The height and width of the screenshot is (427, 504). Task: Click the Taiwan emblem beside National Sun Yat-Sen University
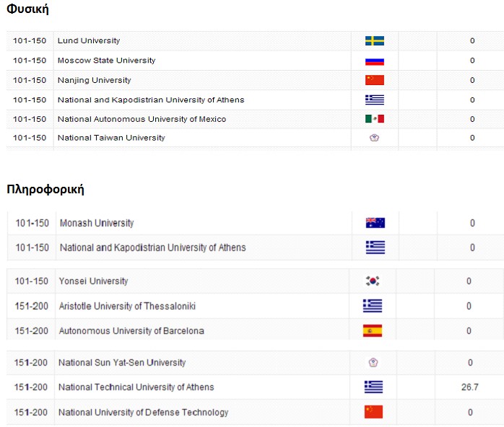(x=373, y=363)
